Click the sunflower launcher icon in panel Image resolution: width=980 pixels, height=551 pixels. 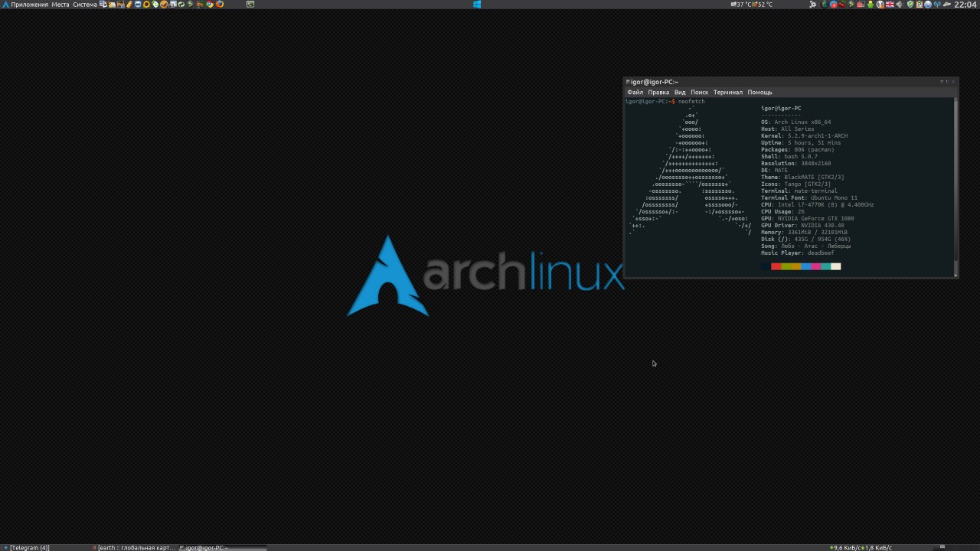[146, 4]
